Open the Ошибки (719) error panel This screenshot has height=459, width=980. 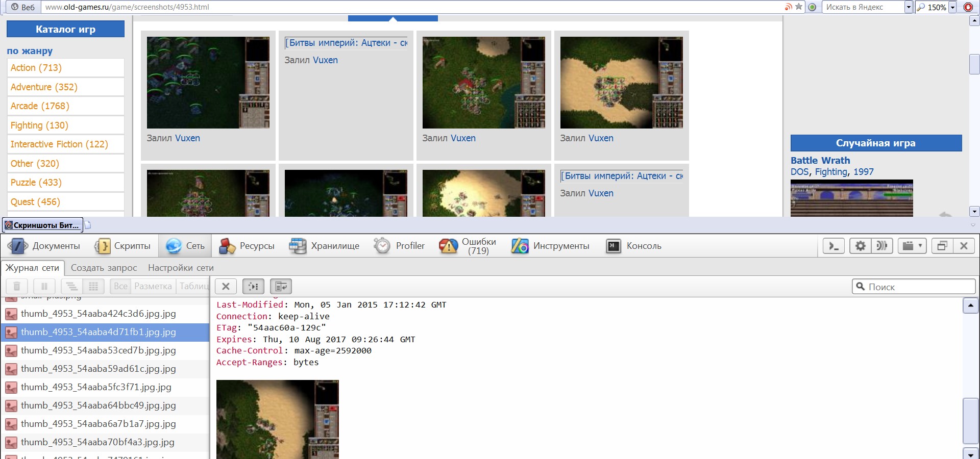pos(468,246)
